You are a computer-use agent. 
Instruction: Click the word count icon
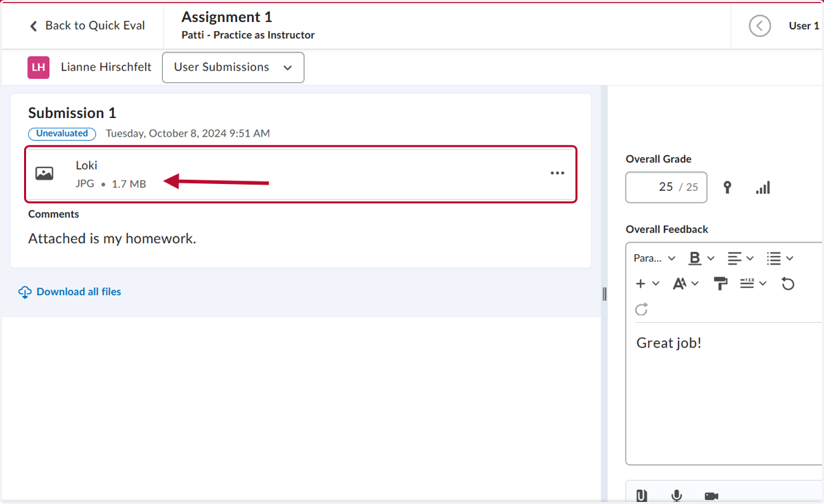[748, 284]
